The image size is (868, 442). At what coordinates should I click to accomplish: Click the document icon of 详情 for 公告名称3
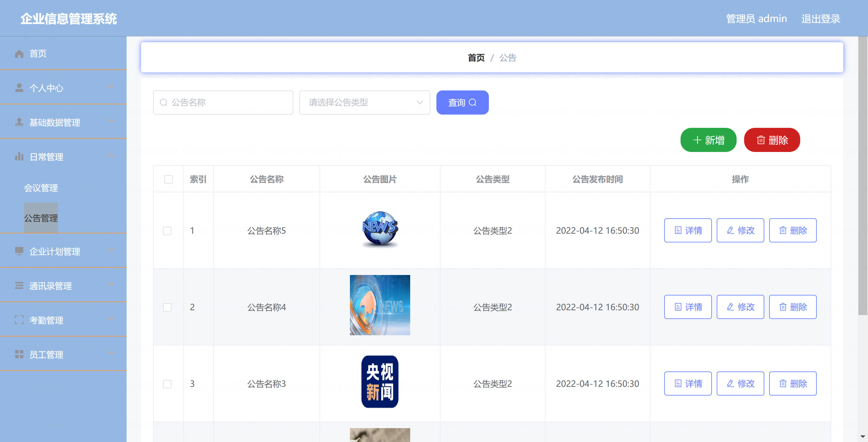coord(678,383)
